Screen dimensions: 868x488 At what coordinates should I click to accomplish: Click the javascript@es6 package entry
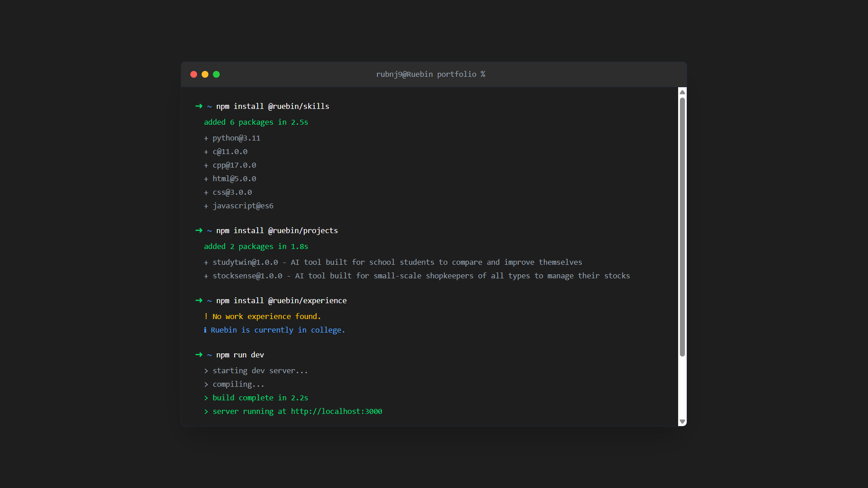click(x=243, y=206)
